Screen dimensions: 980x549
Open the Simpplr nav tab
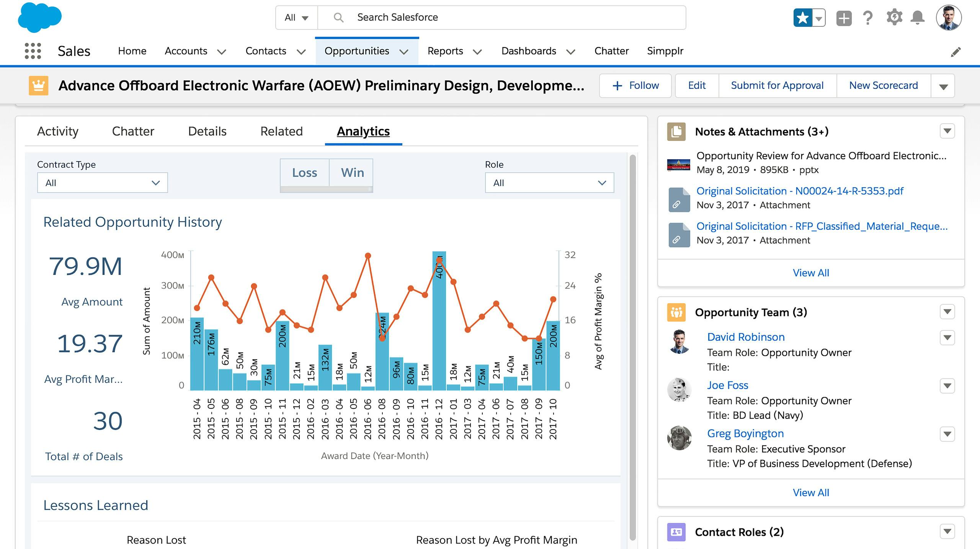(665, 51)
